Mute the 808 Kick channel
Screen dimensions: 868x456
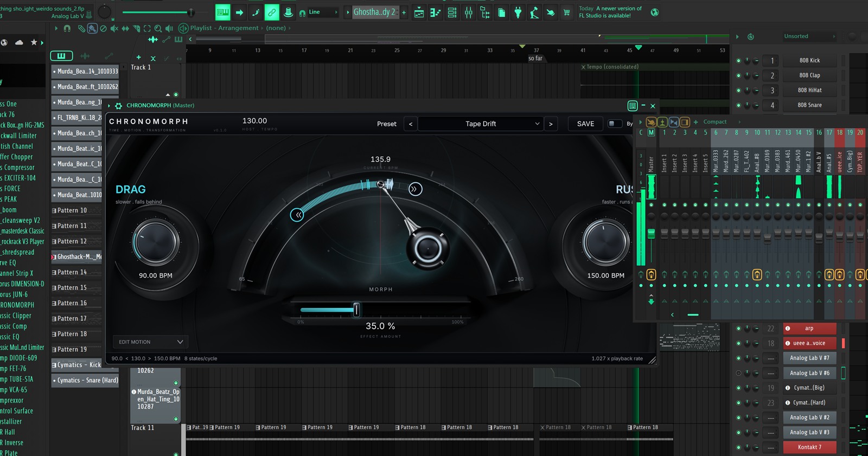pos(738,61)
